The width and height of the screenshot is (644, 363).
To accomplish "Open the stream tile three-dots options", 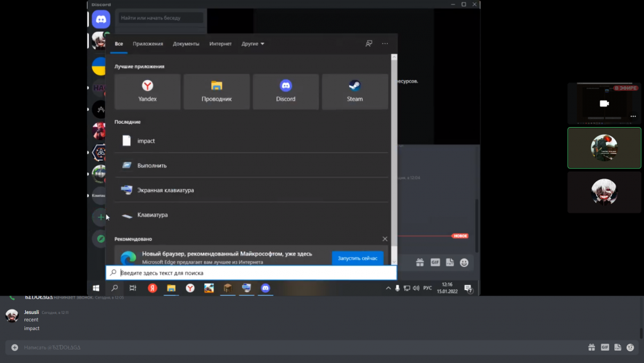I will point(633,116).
